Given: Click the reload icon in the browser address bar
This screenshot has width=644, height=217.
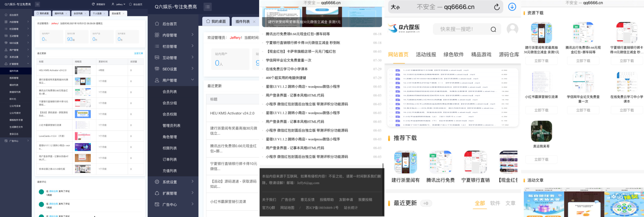Looking at the screenshot, I should coord(497,7).
